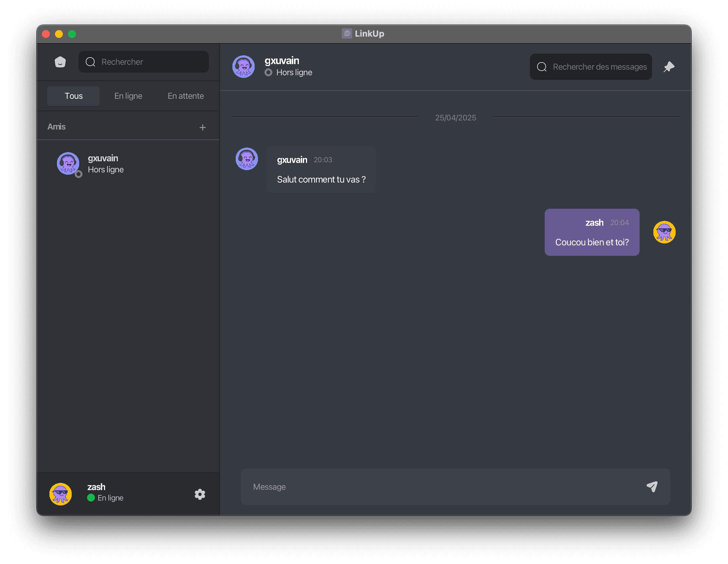Focus the Message input box
Image resolution: width=728 pixels, height=564 pixels.
tap(455, 487)
